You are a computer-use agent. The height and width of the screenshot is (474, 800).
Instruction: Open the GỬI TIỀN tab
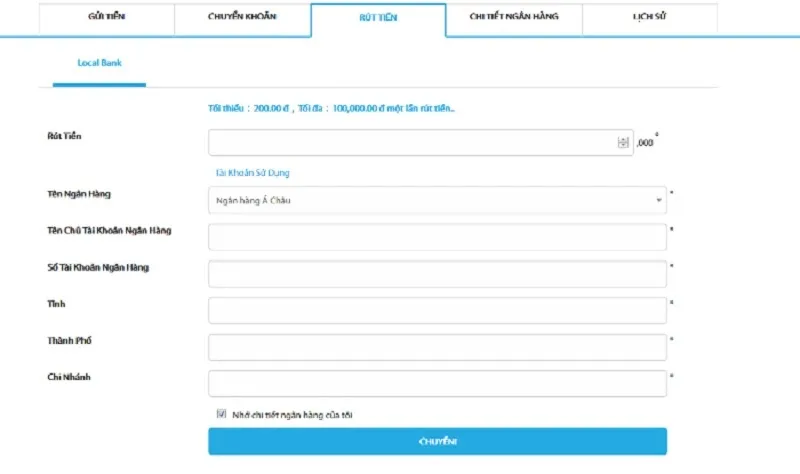(106, 17)
